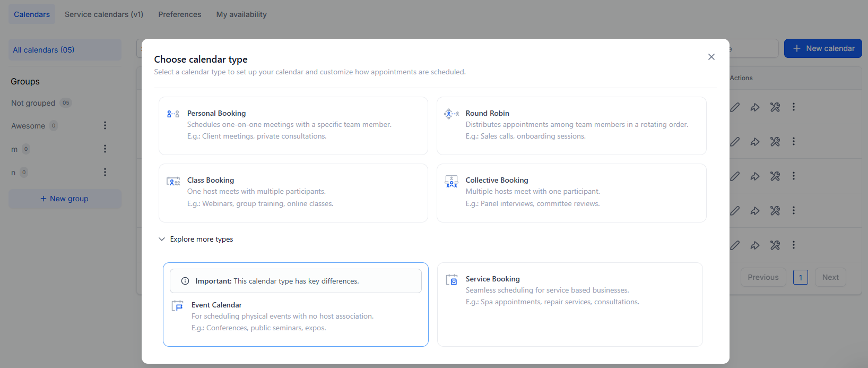This screenshot has width=868, height=368.
Task: Collapse the Explore more types section
Action: click(x=162, y=239)
